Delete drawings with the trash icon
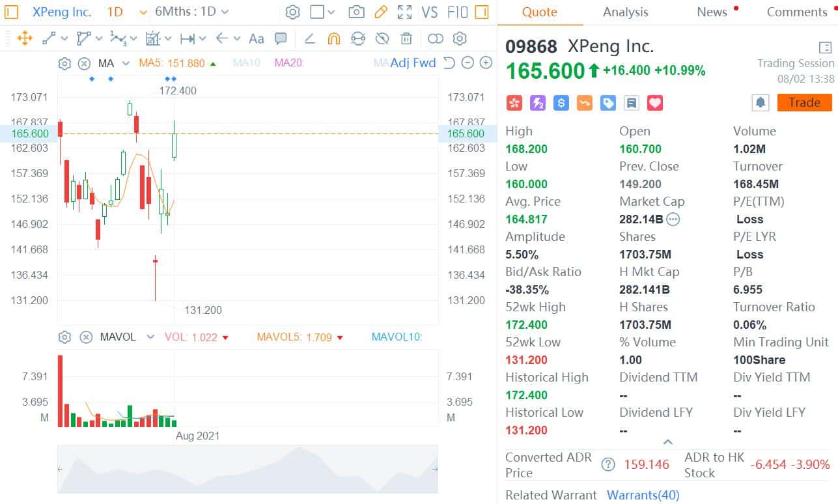 tap(406, 39)
